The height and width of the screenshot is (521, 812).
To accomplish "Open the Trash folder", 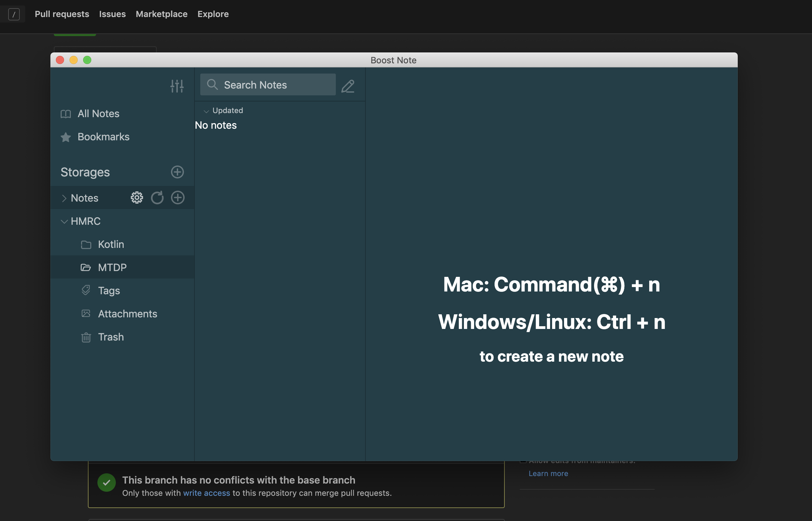I will click(x=111, y=337).
